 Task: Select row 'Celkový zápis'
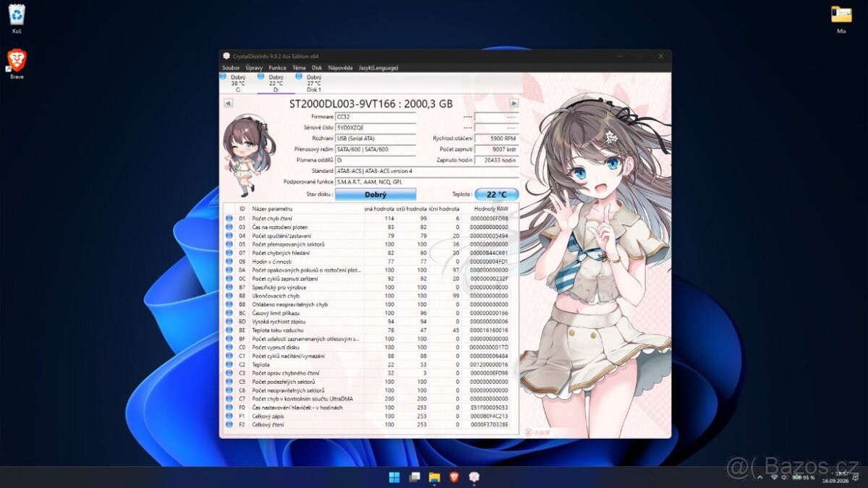[371, 416]
